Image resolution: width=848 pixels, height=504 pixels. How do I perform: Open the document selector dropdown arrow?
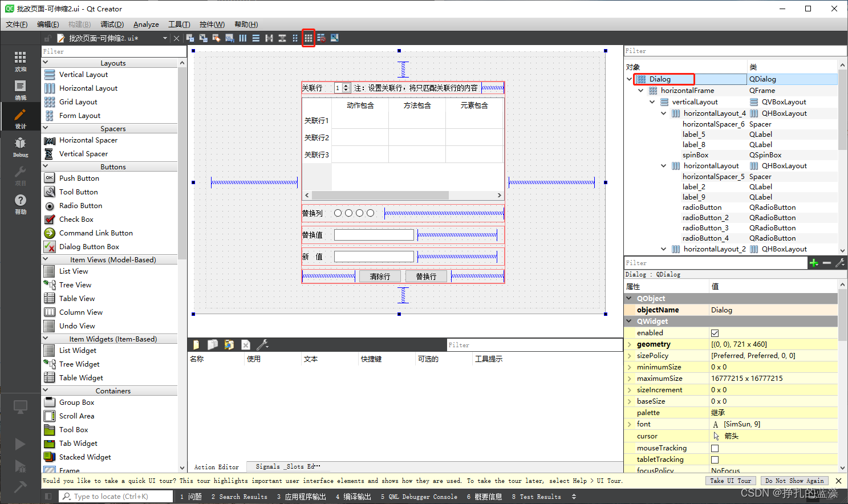click(165, 38)
